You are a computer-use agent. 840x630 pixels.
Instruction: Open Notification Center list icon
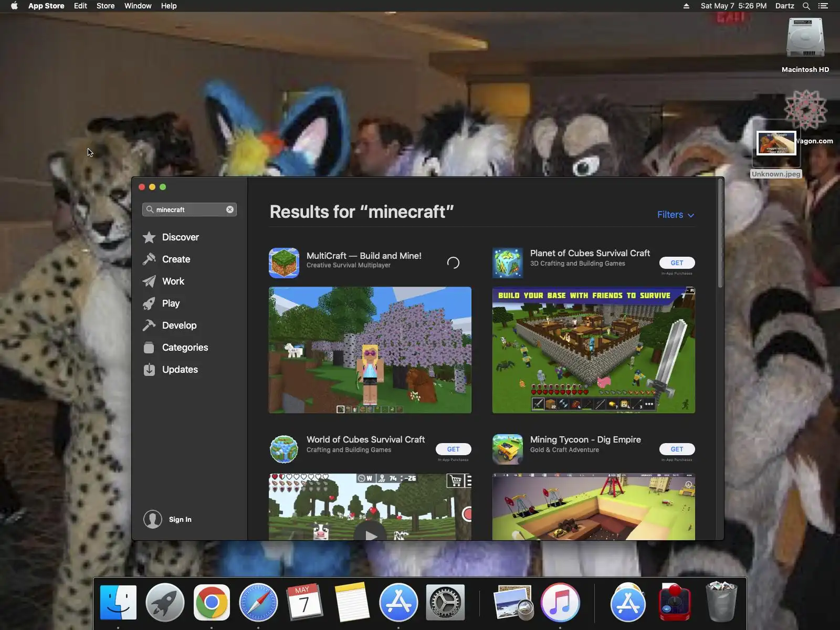(x=823, y=6)
